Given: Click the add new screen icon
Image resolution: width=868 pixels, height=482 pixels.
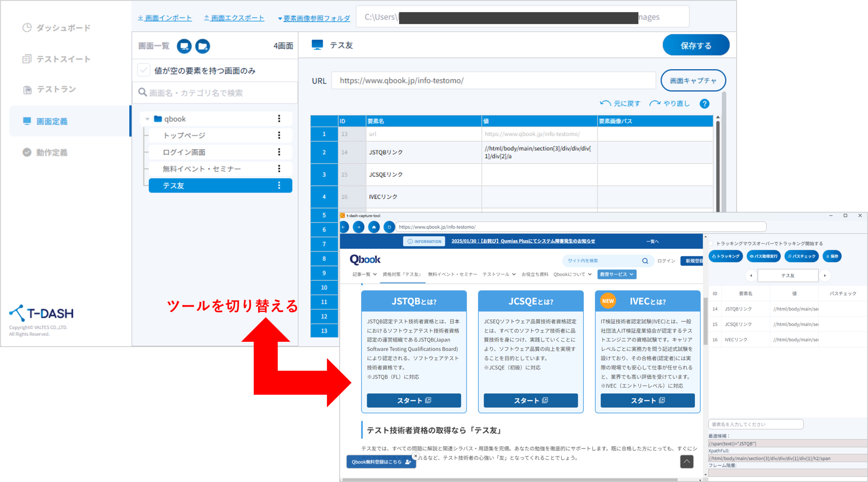Looking at the screenshot, I should [x=184, y=46].
